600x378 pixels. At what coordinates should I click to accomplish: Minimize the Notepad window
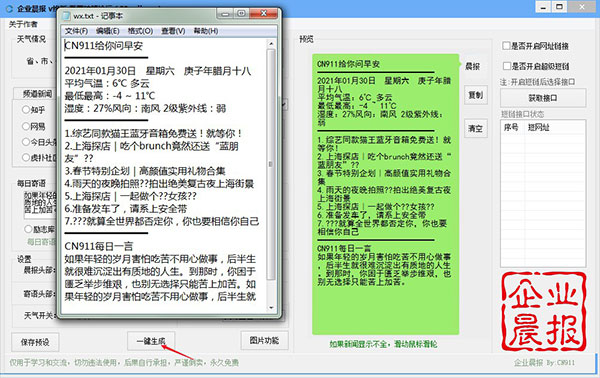(x=225, y=14)
